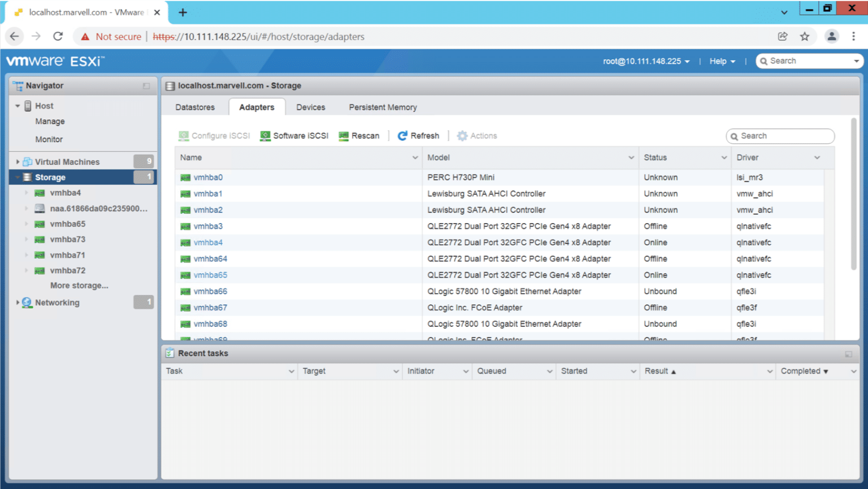
Task: Close the localhost.marvell.com browser tab
Action: click(x=157, y=12)
